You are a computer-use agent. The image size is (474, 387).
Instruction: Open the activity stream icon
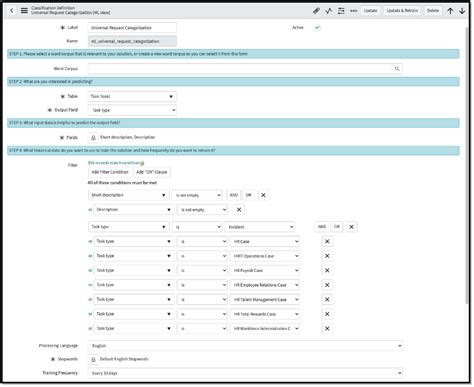coord(329,11)
